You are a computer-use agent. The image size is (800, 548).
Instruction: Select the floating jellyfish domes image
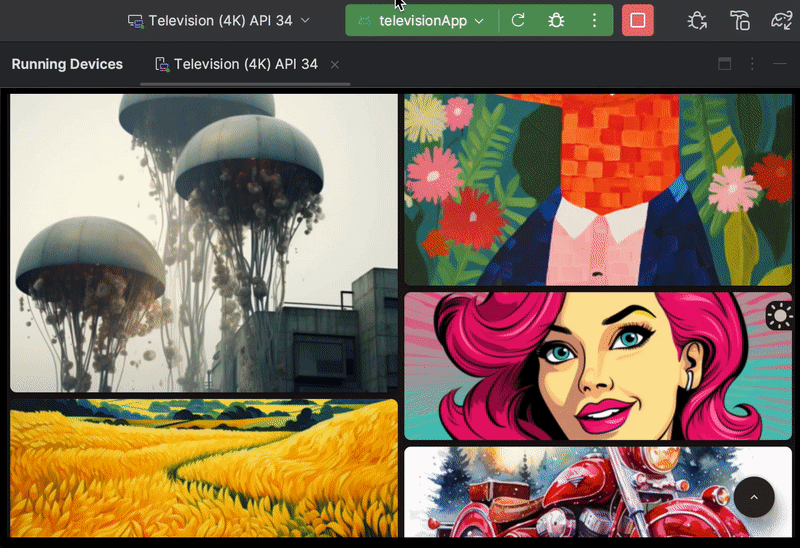[x=204, y=243]
